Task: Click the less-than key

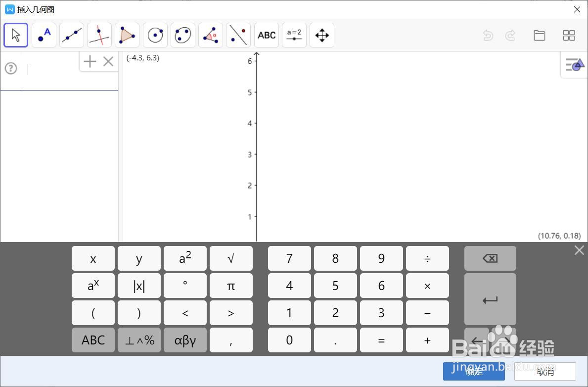Action: click(x=185, y=313)
